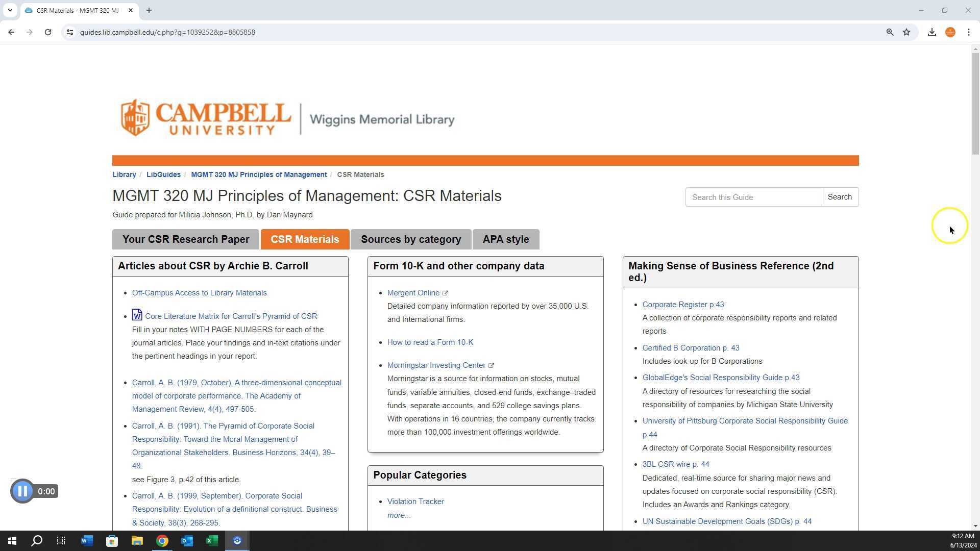Bookmark the page with the star icon
This screenshot has width=980, height=551.
pyautogui.click(x=906, y=32)
